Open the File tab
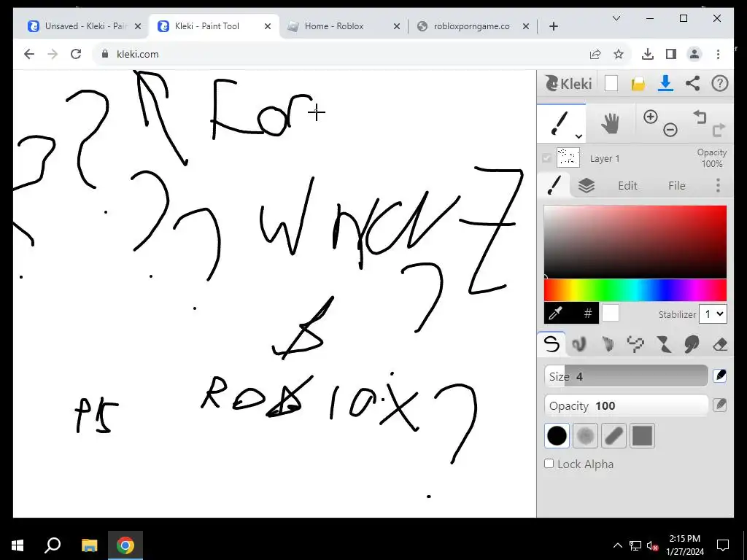 coord(676,186)
